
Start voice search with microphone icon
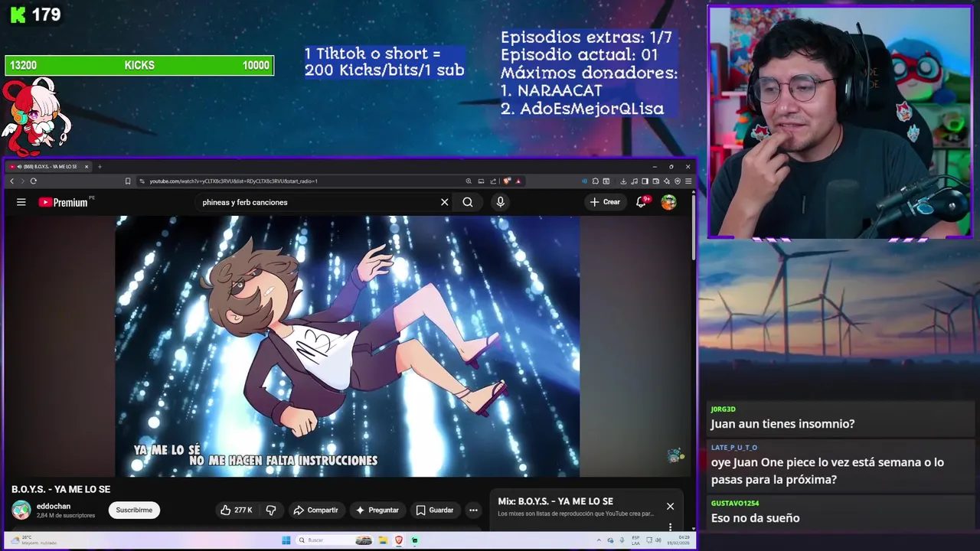[500, 202]
